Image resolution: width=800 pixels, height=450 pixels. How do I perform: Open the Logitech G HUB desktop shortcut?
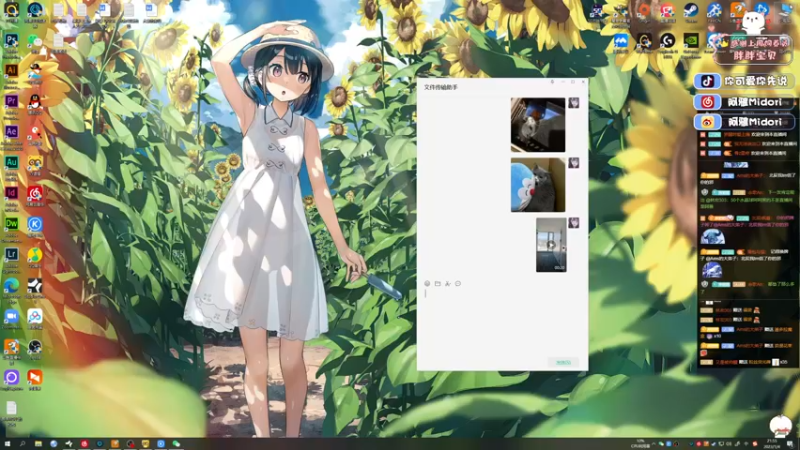[x=667, y=41]
